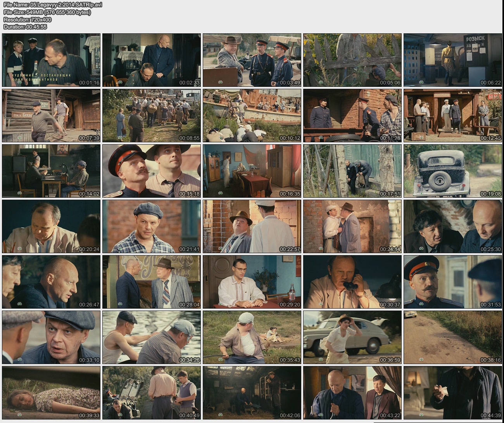Select the thumbnail at 00:15:18 with two officers

tap(152, 171)
